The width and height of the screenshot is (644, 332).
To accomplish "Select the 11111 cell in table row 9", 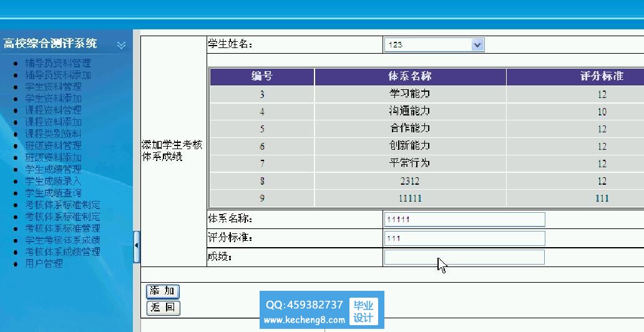I will (410, 198).
